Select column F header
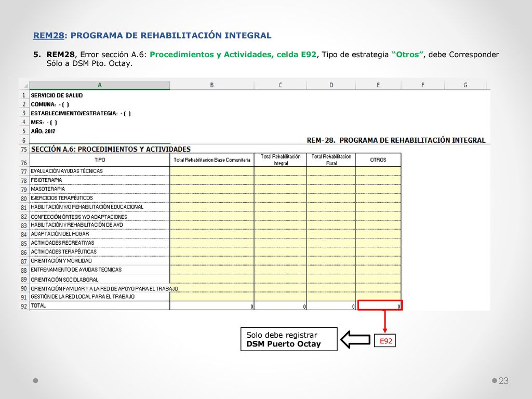This screenshot has height=399, width=532. click(423, 85)
